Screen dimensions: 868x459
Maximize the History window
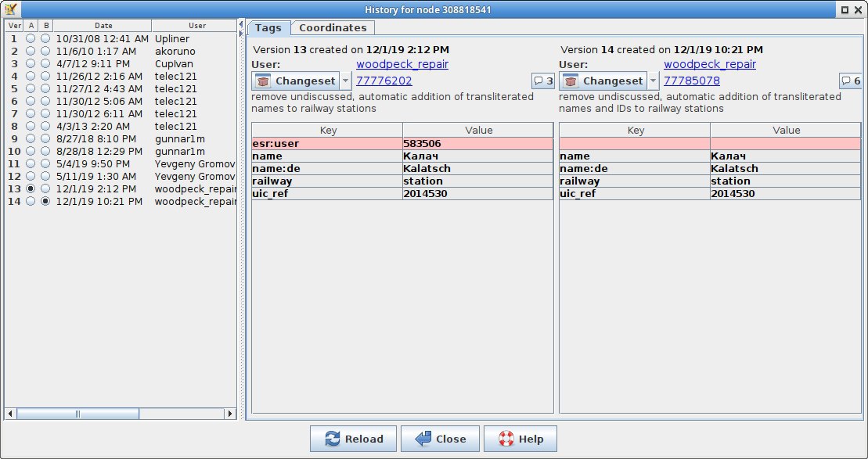point(845,9)
